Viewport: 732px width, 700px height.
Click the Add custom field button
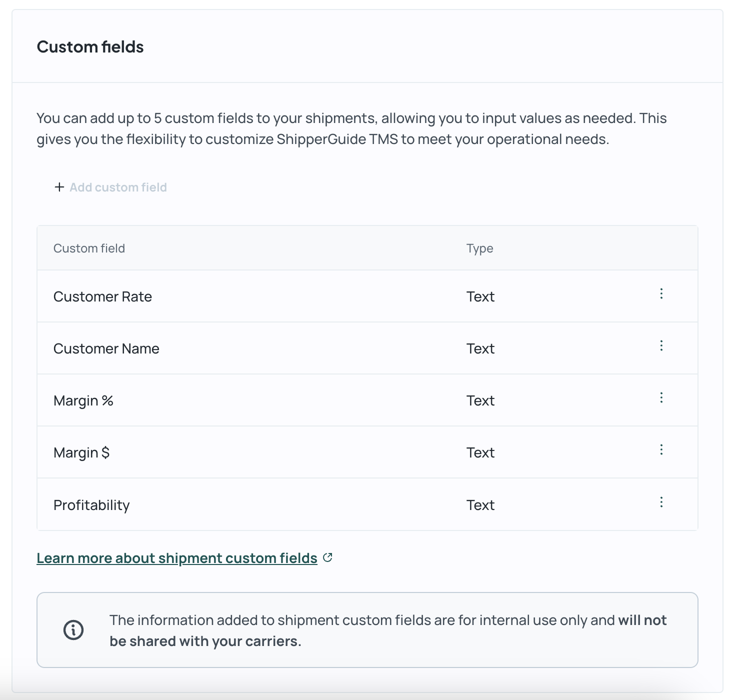point(110,187)
